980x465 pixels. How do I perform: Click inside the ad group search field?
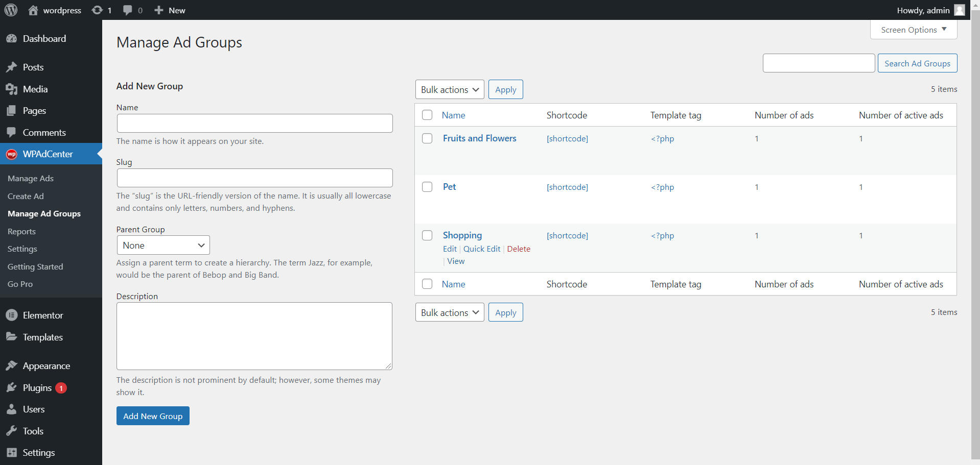click(819, 63)
